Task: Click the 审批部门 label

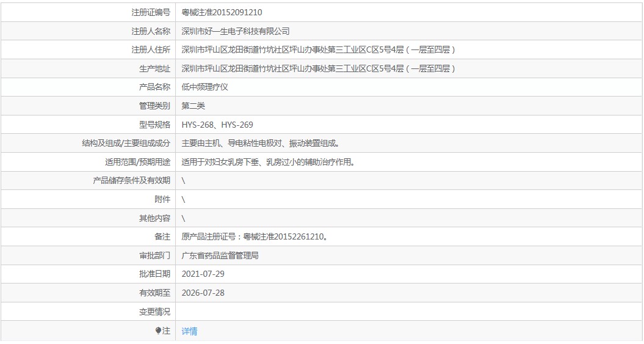Action: click(x=154, y=255)
